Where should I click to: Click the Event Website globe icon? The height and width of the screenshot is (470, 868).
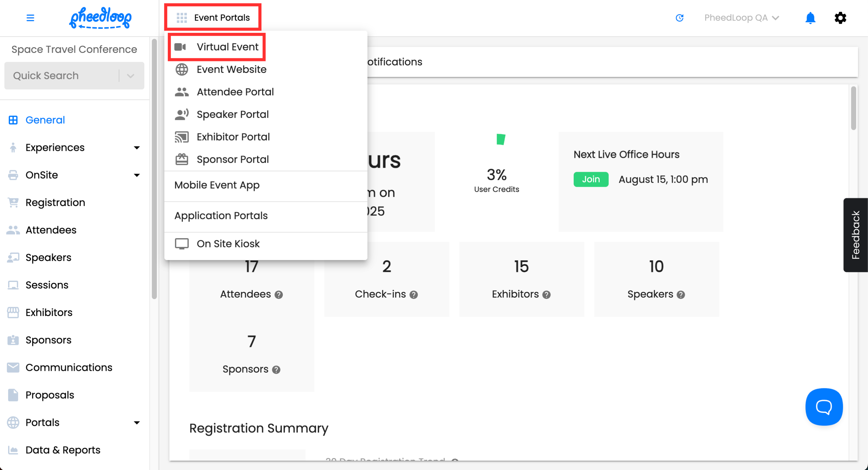point(182,69)
